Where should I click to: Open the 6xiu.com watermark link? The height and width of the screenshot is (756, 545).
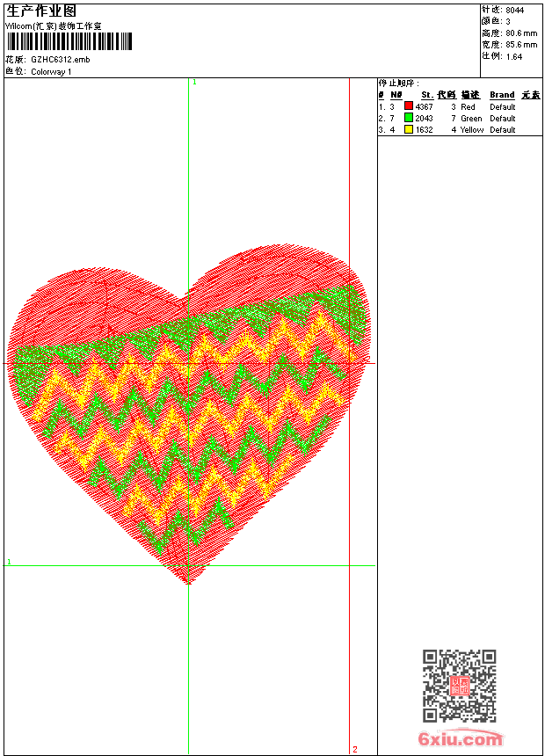click(x=460, y=739)
